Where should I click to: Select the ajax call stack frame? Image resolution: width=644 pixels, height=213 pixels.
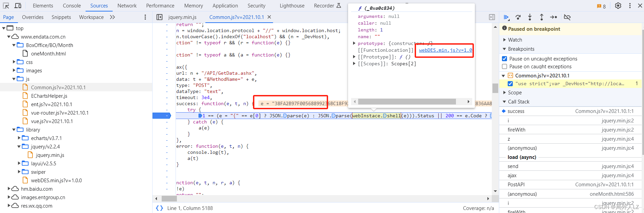point(570,175)
